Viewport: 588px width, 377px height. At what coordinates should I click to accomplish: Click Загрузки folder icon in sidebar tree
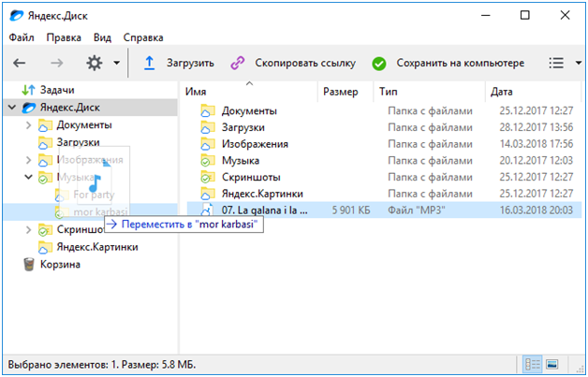point(45,143)
